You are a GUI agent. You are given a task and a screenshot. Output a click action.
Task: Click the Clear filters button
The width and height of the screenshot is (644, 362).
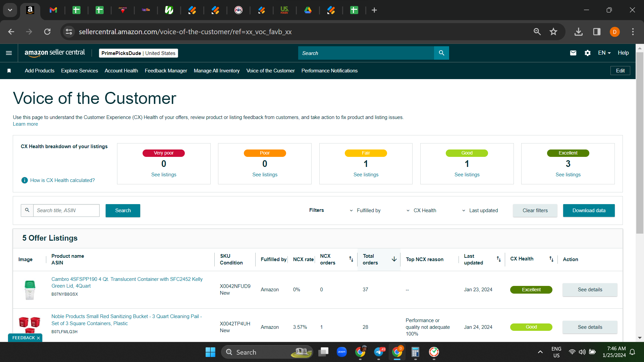coord(535,210)
